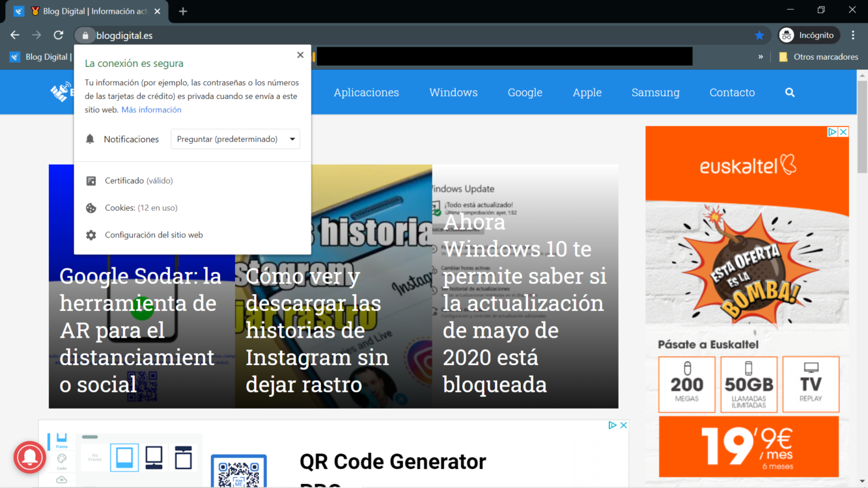Click the padlock site info icon
This screenshot has width=868, height=488.
pyautogui.click(x=85, y=35)
